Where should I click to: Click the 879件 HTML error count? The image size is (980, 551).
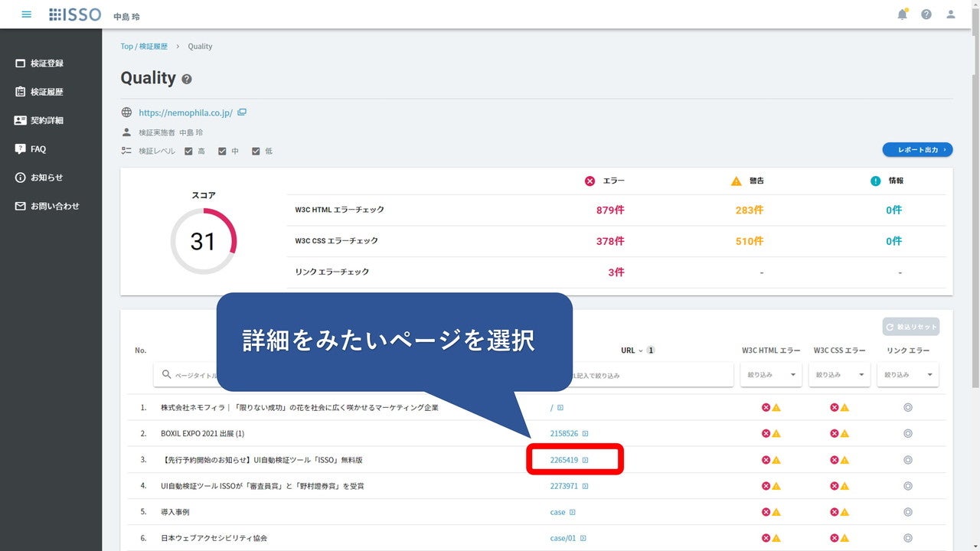pyautogui.click(x=610, y=210)
